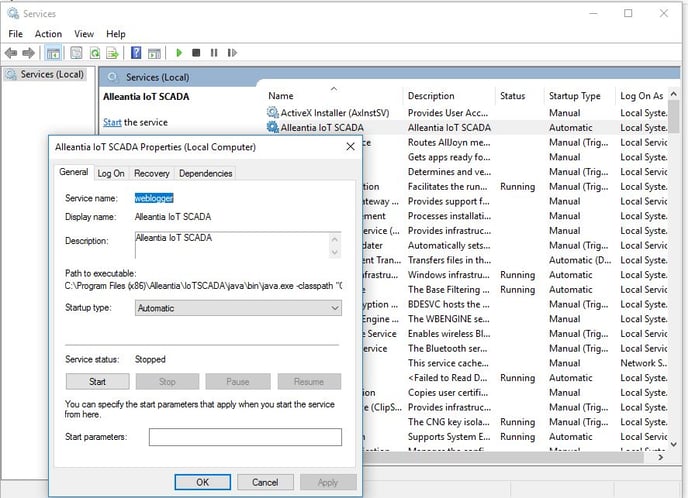Click the Services app icon in the title bar
The image size is (688, 498).
coord(13,14)
